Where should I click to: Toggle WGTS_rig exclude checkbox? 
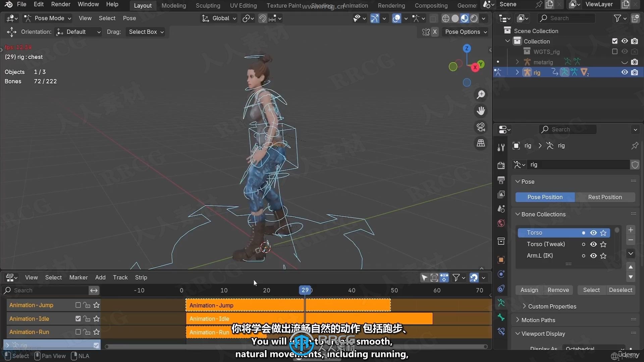click(x=614, y=52)
